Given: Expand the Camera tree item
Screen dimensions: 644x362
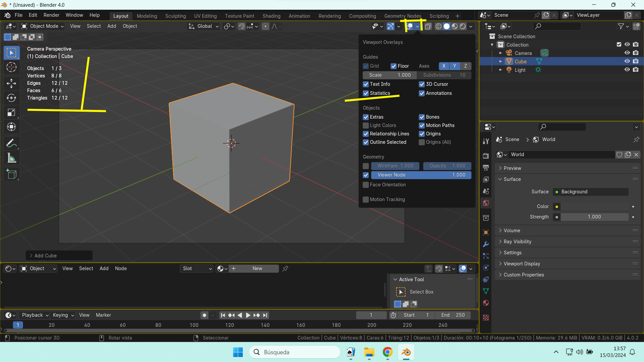Looking at the screenshot, I should [x=500, y=53].
